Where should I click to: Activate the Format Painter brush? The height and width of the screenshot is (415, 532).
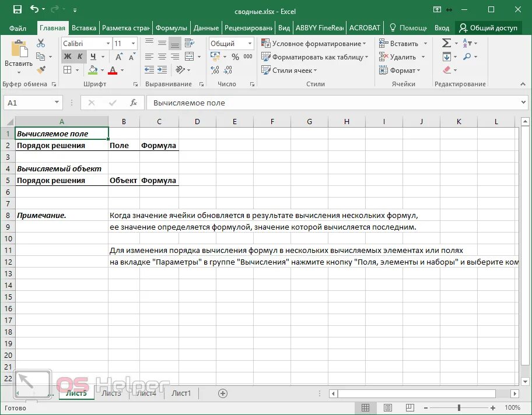41,70
